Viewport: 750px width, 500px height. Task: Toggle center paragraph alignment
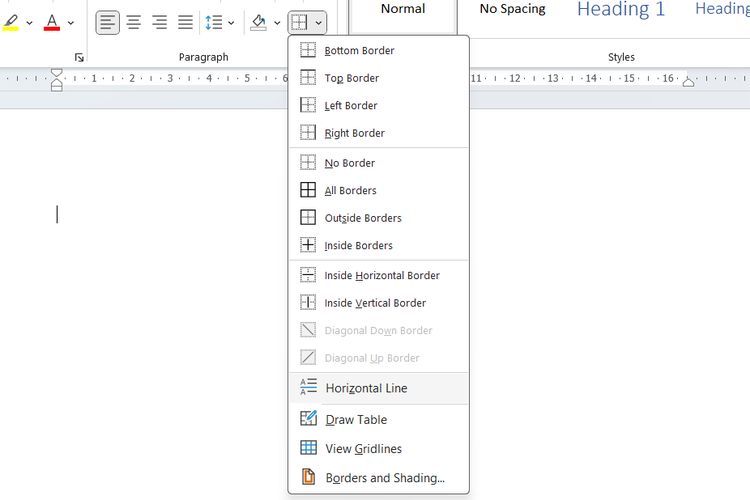click(133, 22)
